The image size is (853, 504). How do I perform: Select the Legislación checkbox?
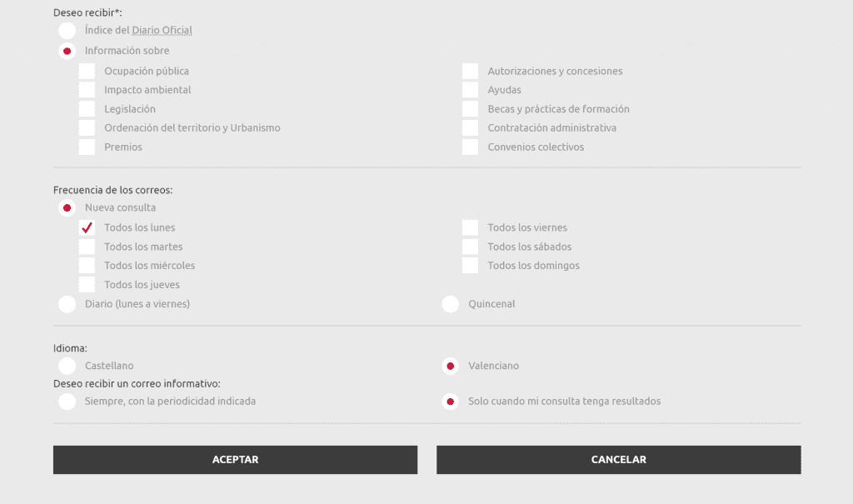pyautogui.click(x=87, y=108)
